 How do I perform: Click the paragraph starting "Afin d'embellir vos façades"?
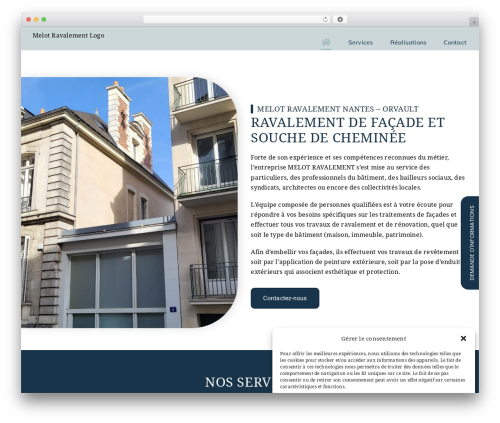pos(355,262)
